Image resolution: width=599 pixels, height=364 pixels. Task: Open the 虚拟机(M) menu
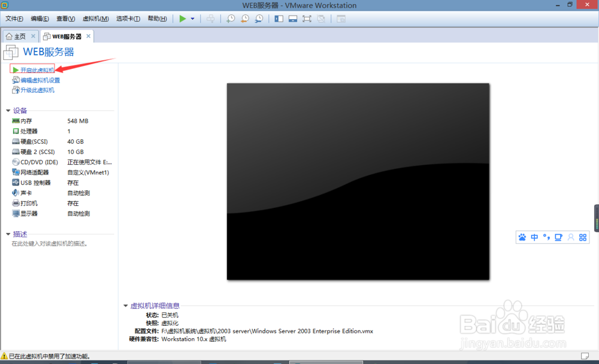[x=95, y=19]
